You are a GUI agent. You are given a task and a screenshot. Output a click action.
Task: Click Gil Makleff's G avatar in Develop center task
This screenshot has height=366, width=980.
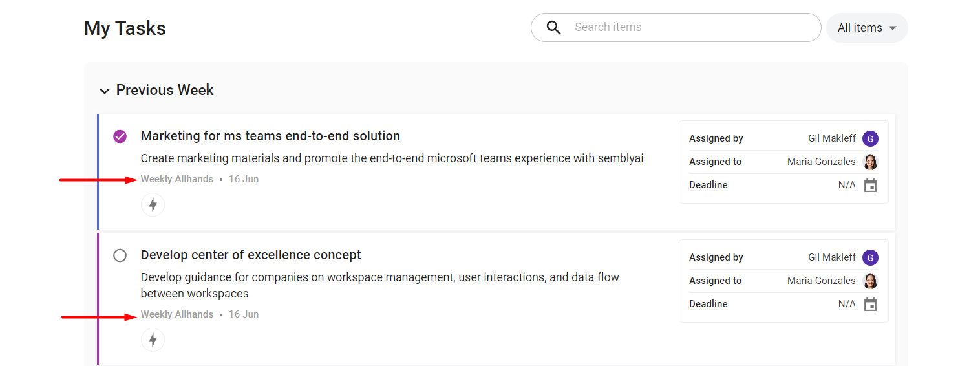871,257
